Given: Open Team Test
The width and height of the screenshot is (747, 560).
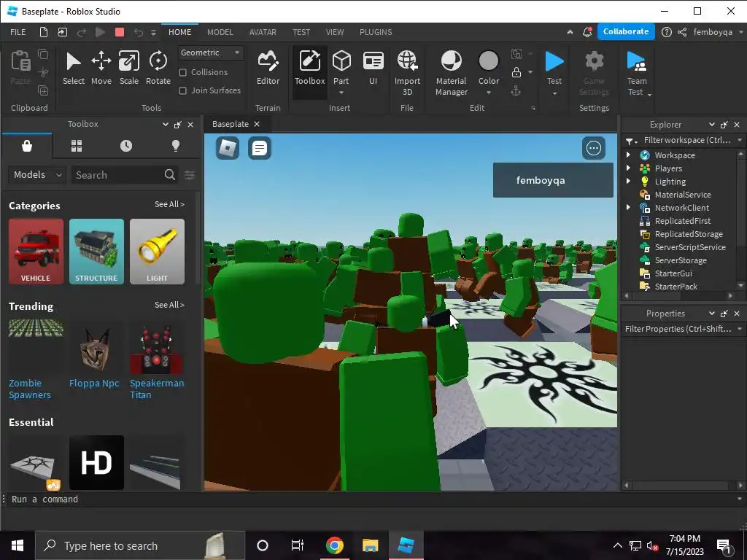Looking at the screenshot, I should tap(636, 74).
